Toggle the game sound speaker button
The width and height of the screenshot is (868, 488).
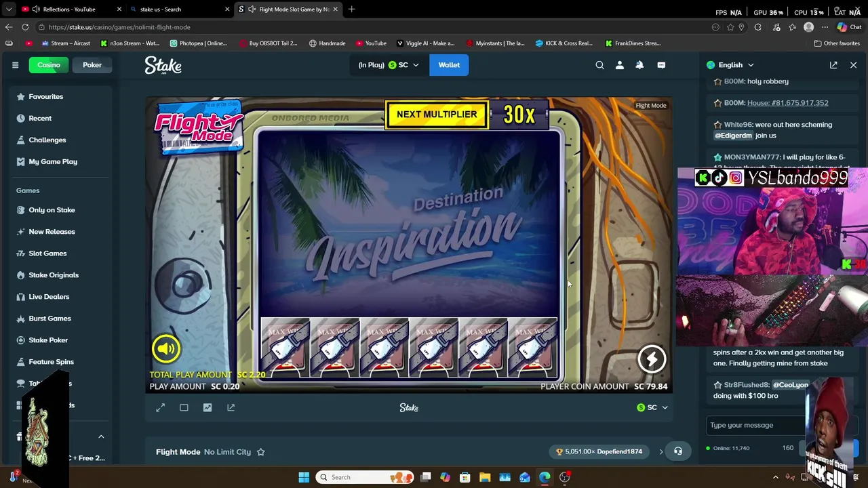(166, 348)
